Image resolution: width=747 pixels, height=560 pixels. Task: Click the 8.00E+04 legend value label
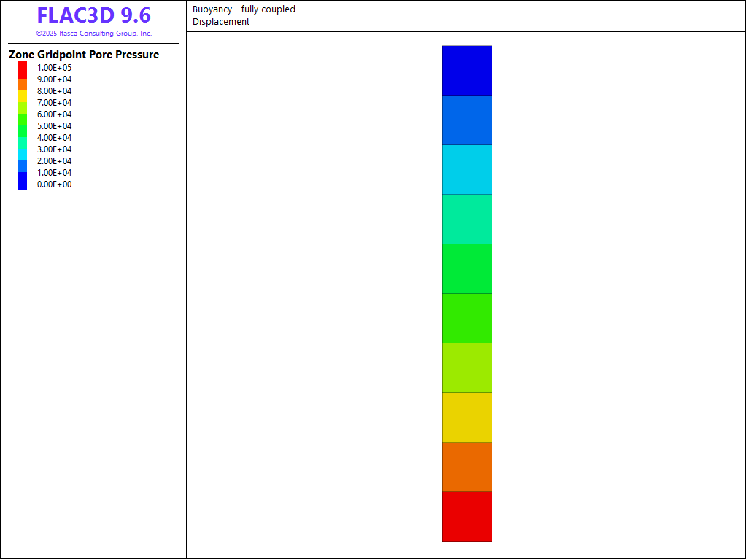pyautogui.click(x=55, y=91)
